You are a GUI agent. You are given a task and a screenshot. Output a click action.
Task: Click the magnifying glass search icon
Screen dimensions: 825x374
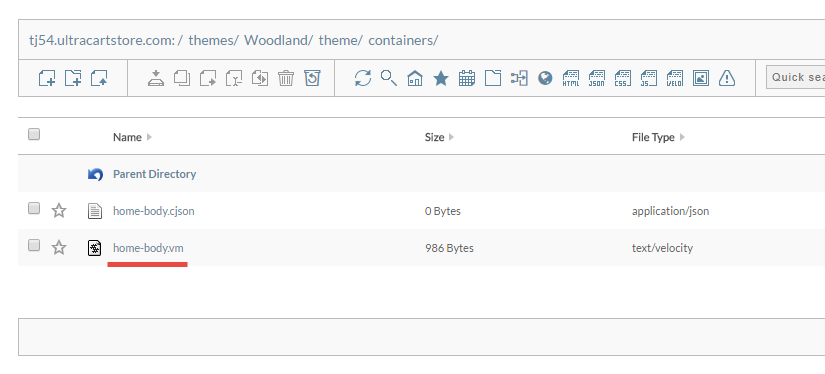[x=389, y=78]
